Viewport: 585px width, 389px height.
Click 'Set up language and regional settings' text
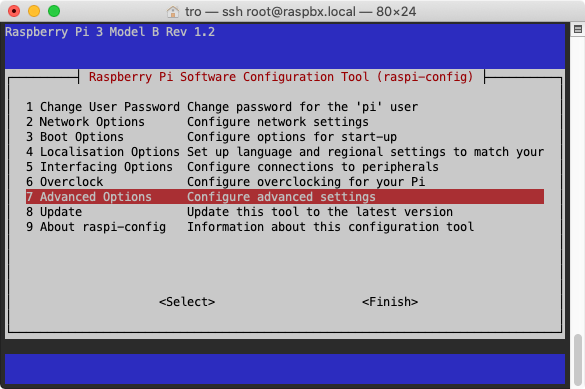[316, 152]
